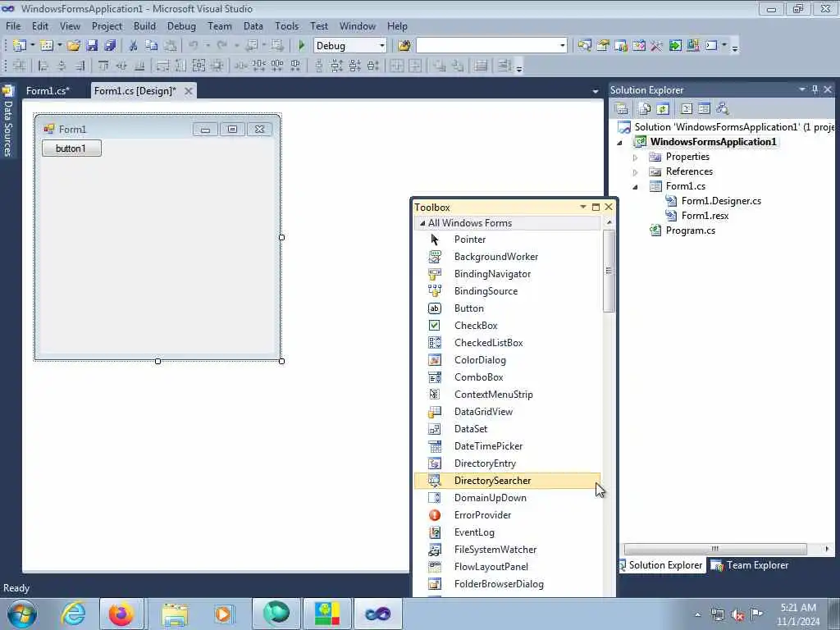Expand the Properties node in Solution Explorer
The width and height of the screenshot is (840, 630).
pyautogui.click(x=636, y=157)
